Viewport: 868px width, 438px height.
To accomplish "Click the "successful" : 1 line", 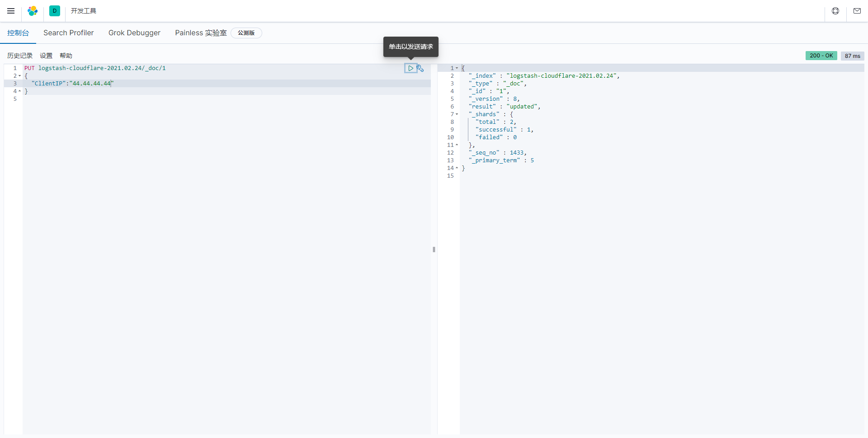I will click(x=505, y=130).
